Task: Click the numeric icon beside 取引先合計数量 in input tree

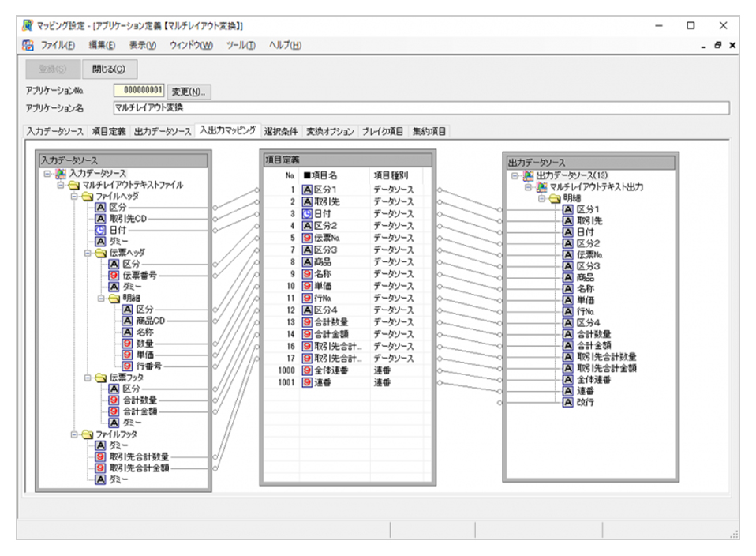Action: pyautogui.click(x=100, y=456)
